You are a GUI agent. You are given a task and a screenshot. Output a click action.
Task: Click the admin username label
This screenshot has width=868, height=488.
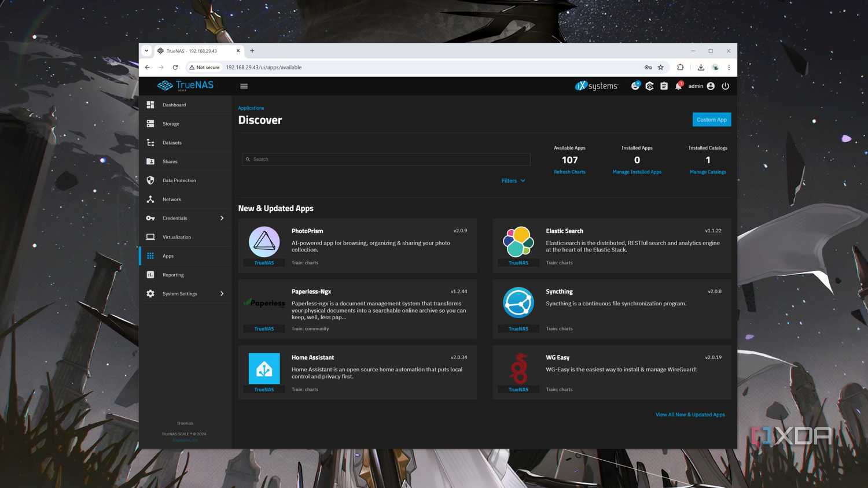point(696,86)
